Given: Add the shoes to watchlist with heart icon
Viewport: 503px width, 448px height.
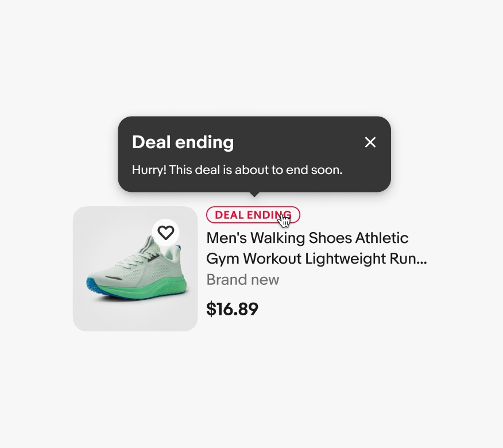Looking at the screenshot, I should pos(165,233).
